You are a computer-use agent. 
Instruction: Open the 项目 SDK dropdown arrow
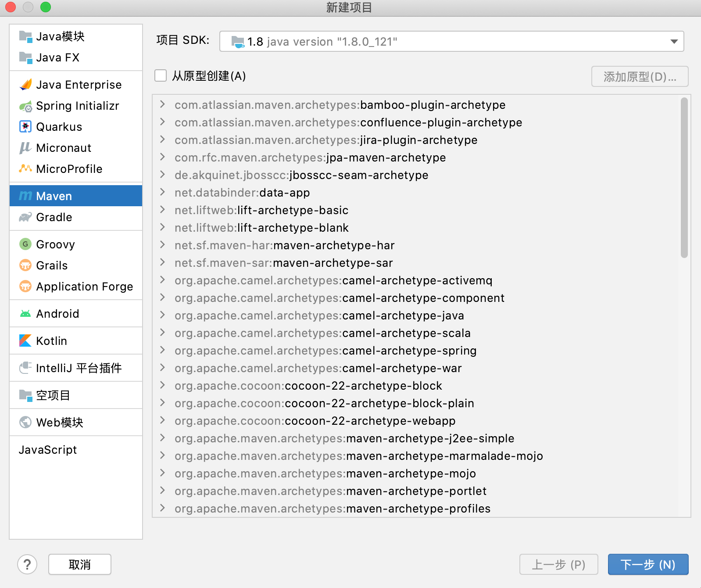pos(674,42)
